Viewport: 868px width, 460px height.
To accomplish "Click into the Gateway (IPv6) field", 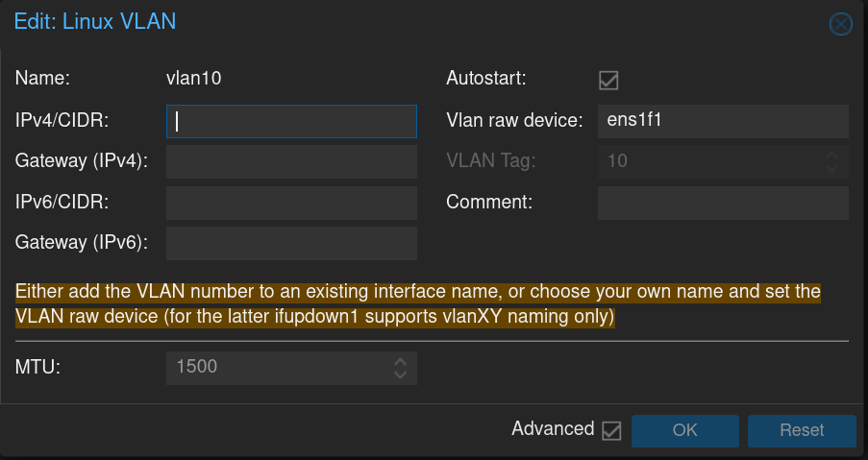I will (x=291, y=243).
